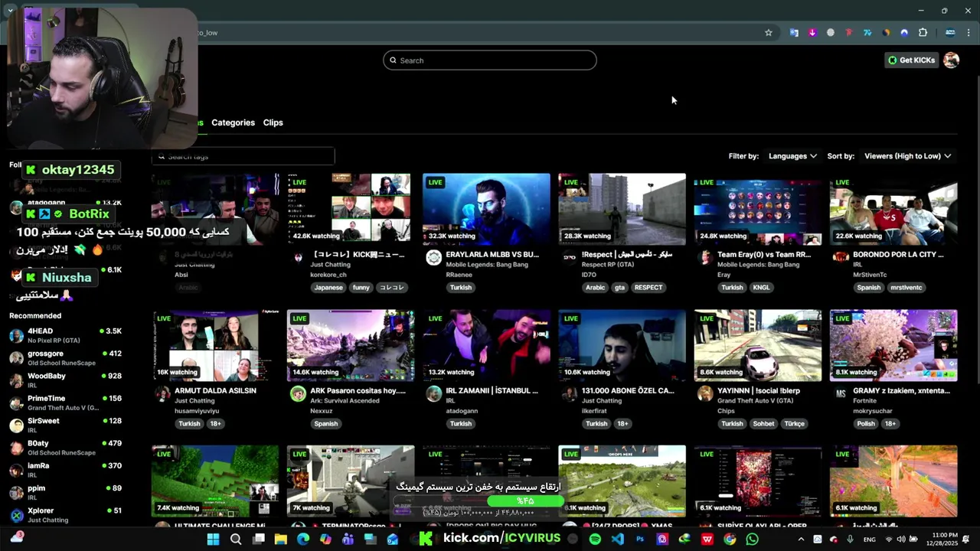This screenshot has width=980, height=551.
Task: Open ppim in Recommended list
Action: click(65, 491)
